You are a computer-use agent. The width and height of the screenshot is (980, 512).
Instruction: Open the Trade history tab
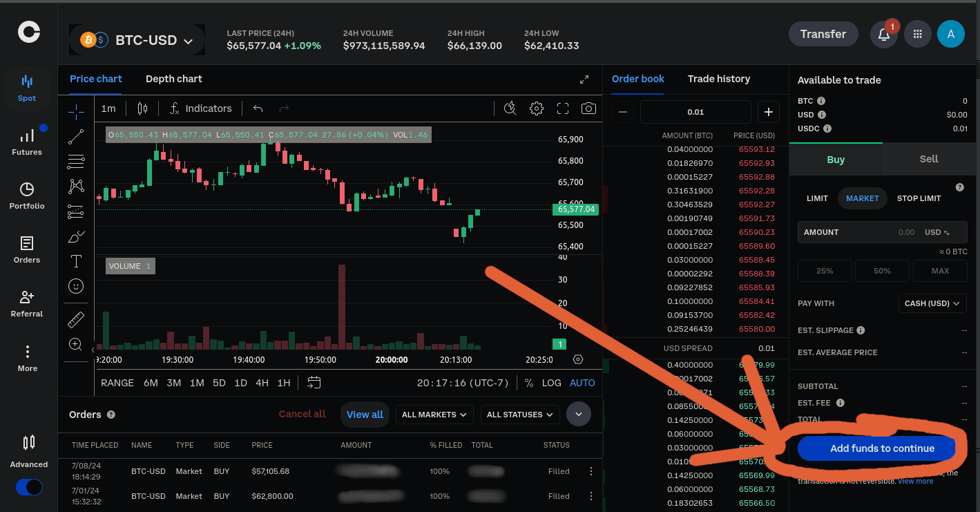718,79
